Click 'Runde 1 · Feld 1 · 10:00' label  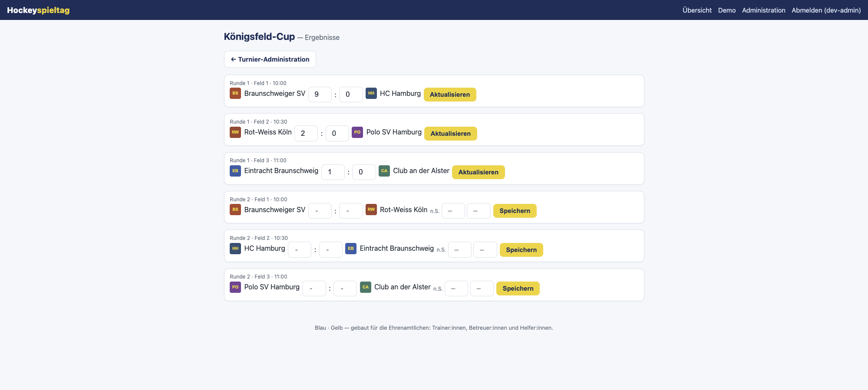258,83
